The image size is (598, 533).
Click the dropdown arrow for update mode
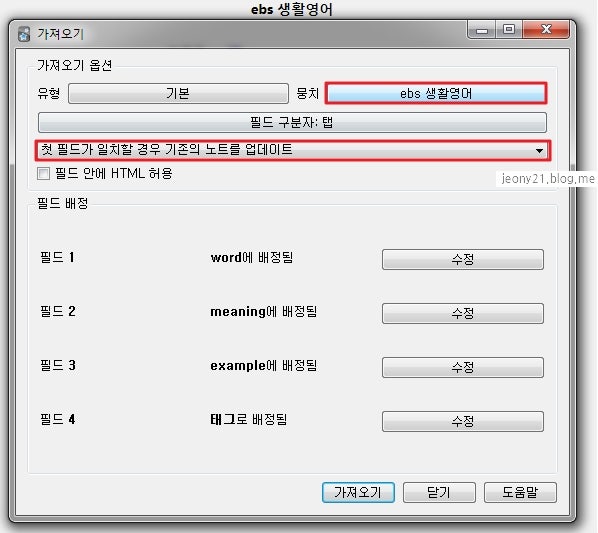coord(539,151)
